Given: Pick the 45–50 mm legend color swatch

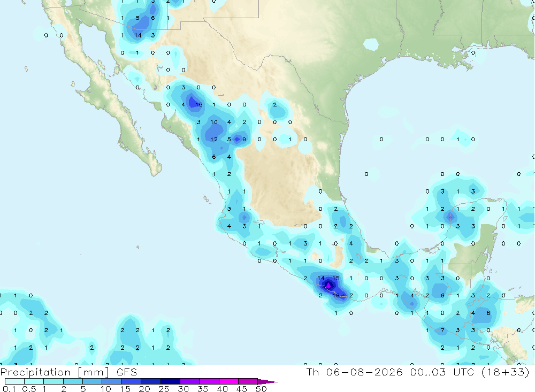Looking at the screenshot, I should click(x=248, y=381).
